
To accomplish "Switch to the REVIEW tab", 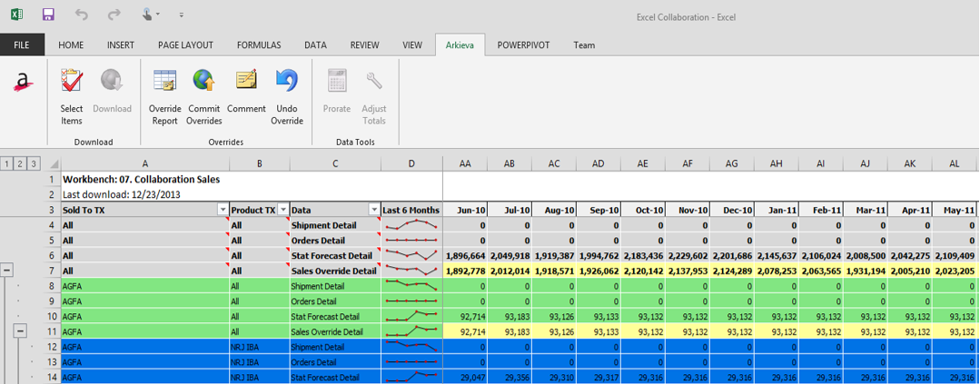I will click(x=364, y=45).
